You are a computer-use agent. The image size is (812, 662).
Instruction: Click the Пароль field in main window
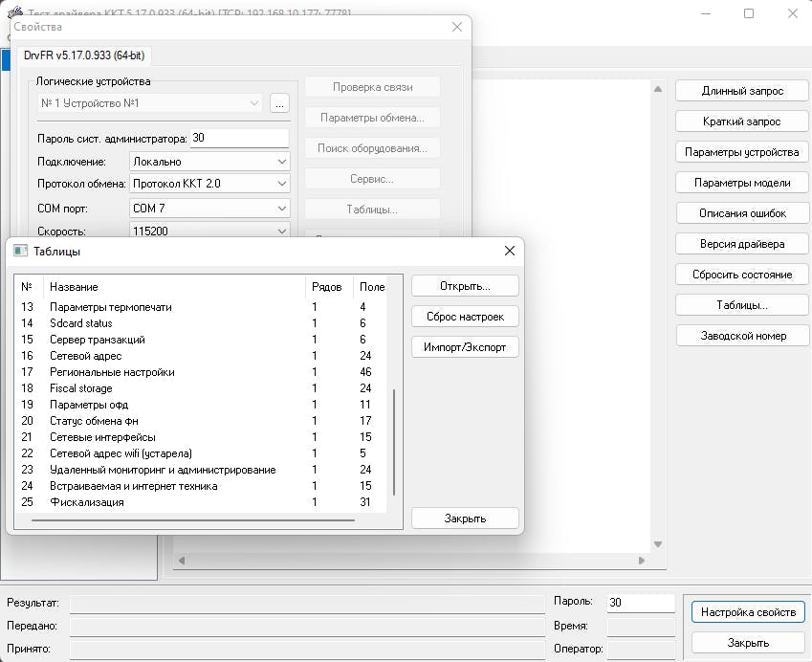tap(641, 603)
